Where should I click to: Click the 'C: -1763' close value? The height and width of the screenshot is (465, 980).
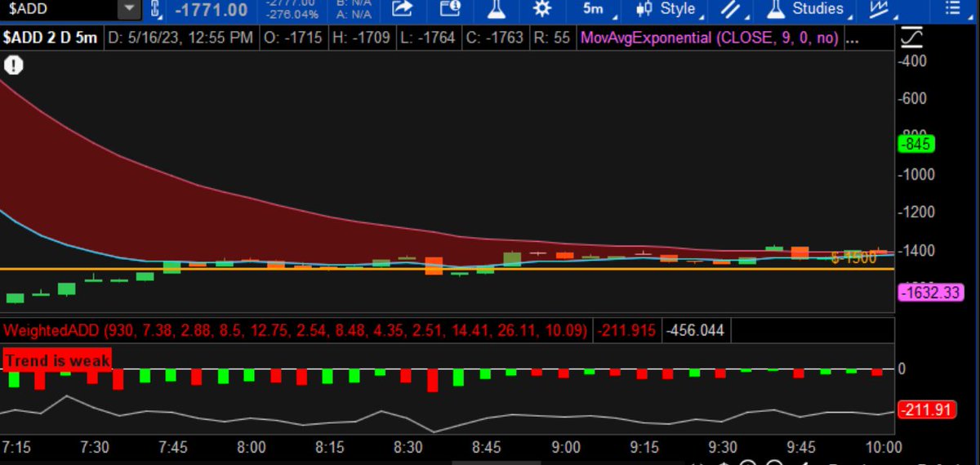point(493,38)
